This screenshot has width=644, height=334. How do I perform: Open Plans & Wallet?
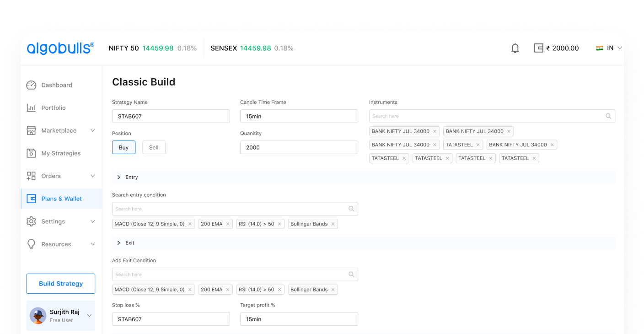pos(62,199)
